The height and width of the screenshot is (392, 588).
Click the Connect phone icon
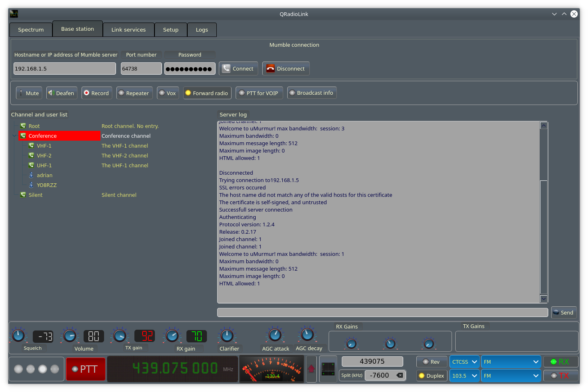pyautogui.click(x=226, y=68)
